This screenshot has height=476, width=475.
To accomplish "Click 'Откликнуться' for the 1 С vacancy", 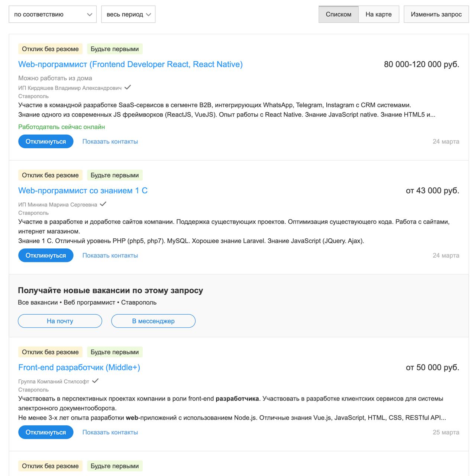I will click(x=46, y=255).
